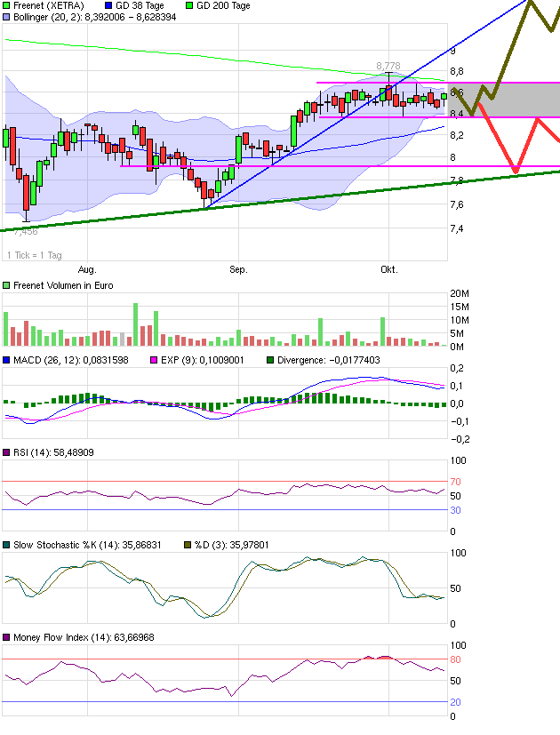Click the 8,2 price axis label

(456, 135)
